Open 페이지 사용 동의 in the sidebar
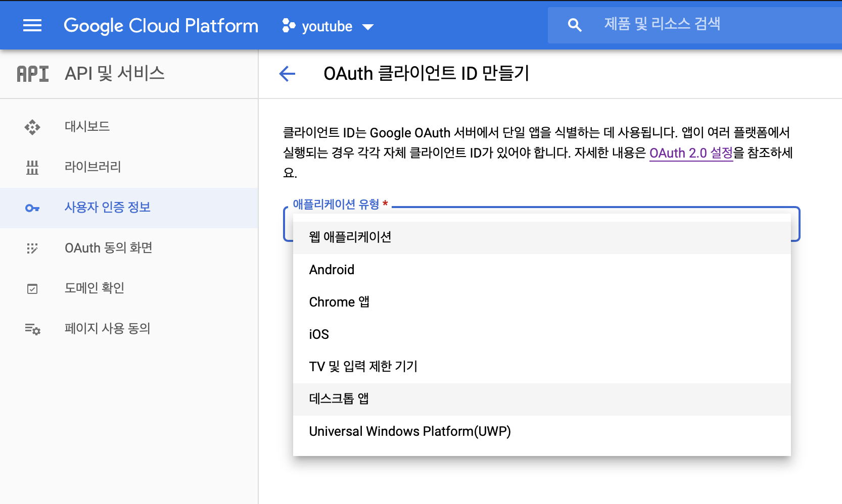The image size is (842, 504). click(129, 329)
